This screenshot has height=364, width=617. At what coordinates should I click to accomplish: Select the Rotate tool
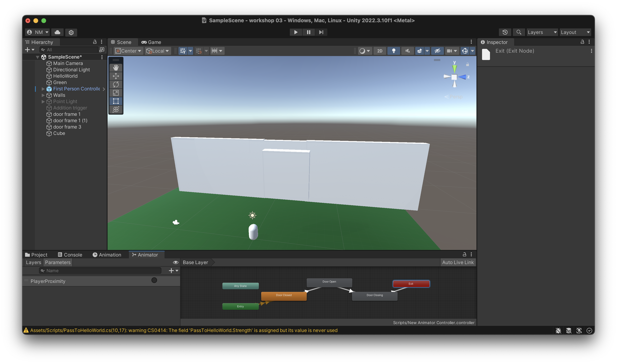click(116, 84)
